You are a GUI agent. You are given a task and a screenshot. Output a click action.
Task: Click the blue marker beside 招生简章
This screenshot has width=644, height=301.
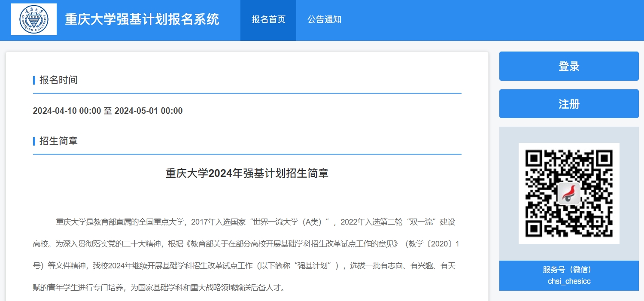pyautogui.click(x=34, y=141)
